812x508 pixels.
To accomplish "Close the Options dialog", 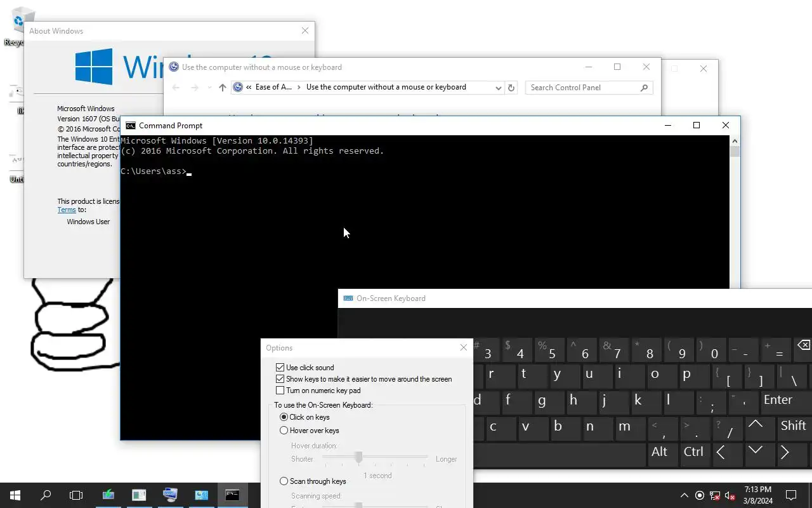I will click(463, 347).
